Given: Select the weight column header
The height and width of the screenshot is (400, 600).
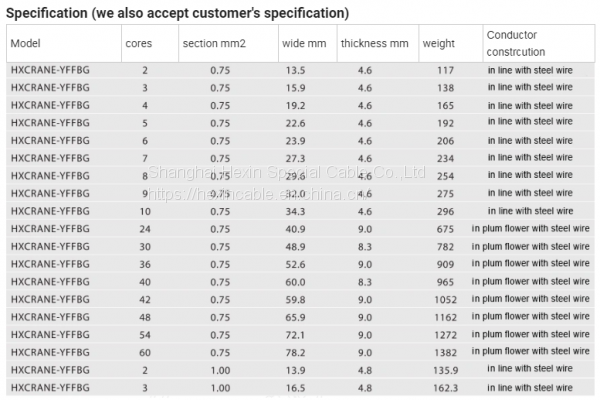Looking at the screenshot, I should (x=438, y=44).
